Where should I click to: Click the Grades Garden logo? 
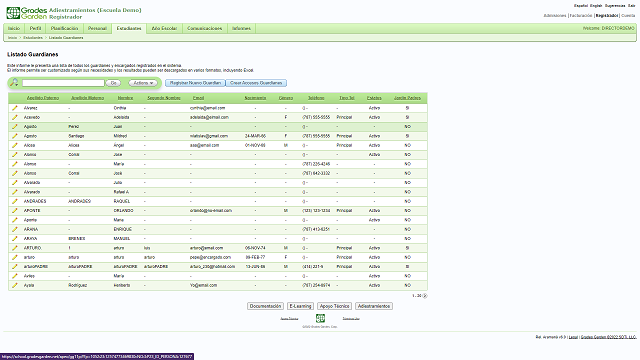tap(27, 13)
